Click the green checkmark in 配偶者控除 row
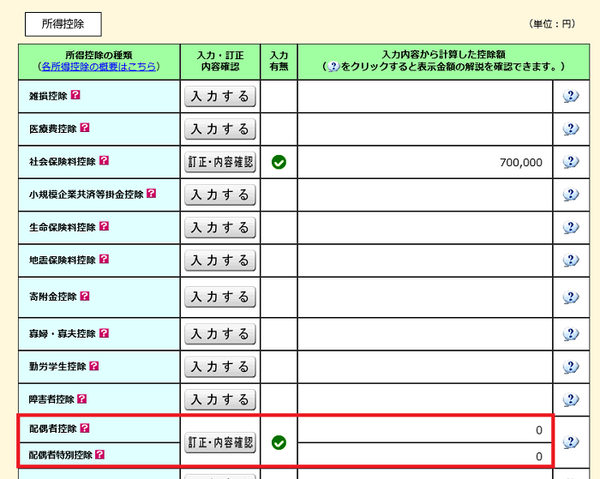 tap(279, 443)
